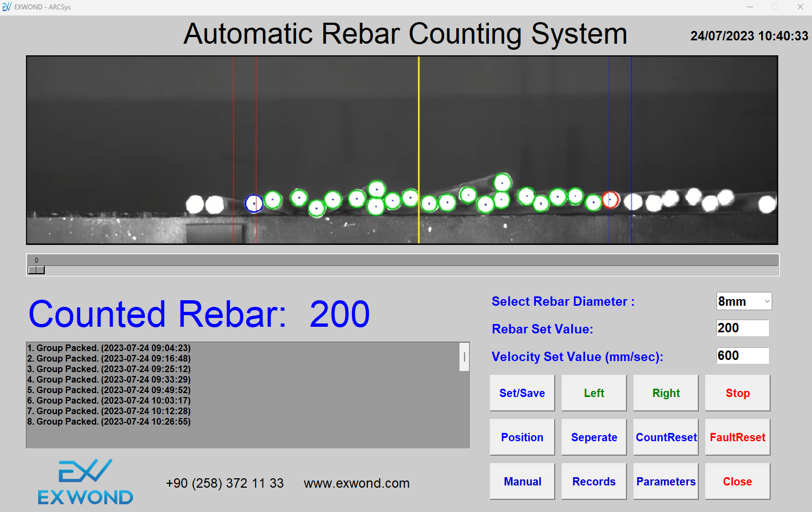Screen dimensions: 812x512
Task: Click the Velocity Set Value (mm/sec) label
Action: pos(577,357)
